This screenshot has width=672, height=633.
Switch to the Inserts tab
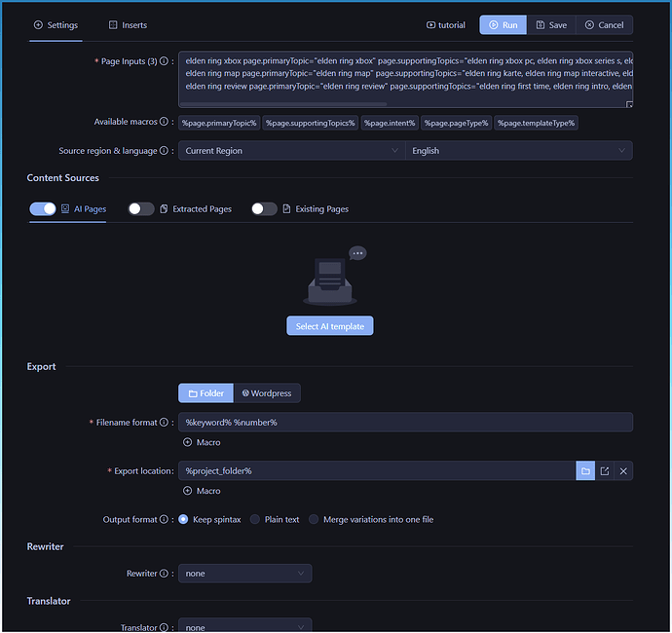click(x=128, y=25)
